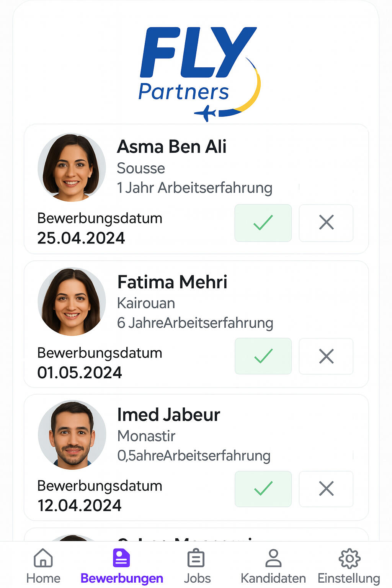
Task: Click the Imed Jabeur name heading
Action: [x=168, y=415]
